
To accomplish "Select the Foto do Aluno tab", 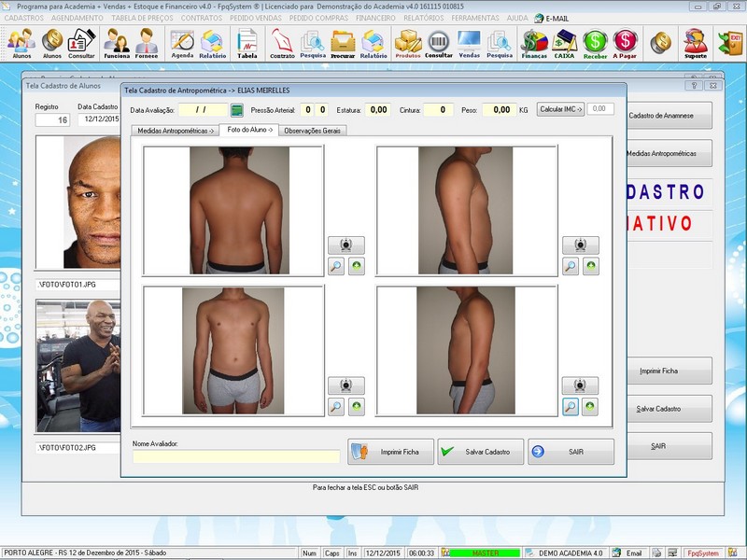I will pos(249,130).
